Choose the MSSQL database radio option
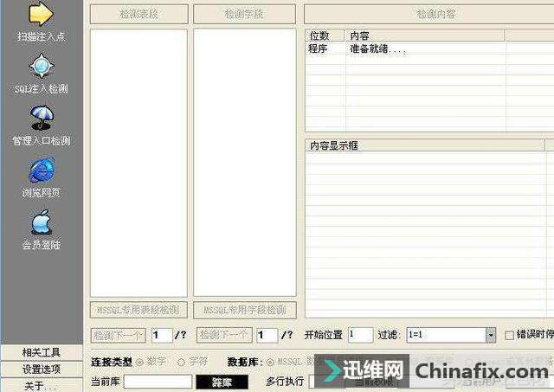This screenshot has width=554, height=392. point(271,361)
